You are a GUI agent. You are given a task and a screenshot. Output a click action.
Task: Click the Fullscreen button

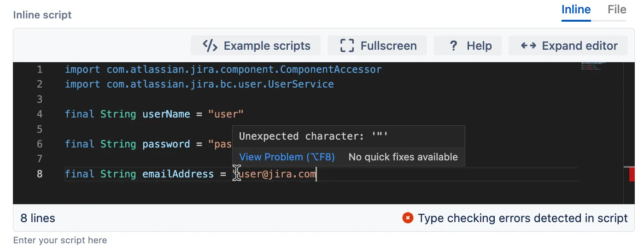[x=378, y=46]
